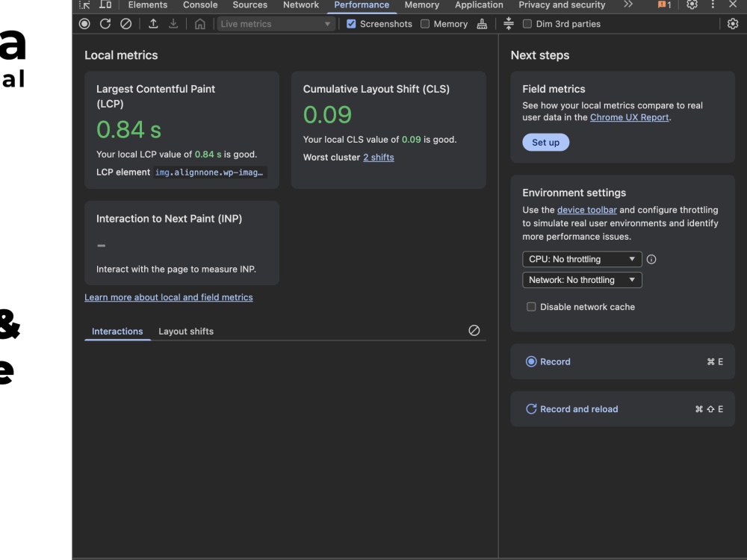Open the Chrome UX Report link
Screen dimensions: 747x560
pyautogui.click(x=629, y=118)
